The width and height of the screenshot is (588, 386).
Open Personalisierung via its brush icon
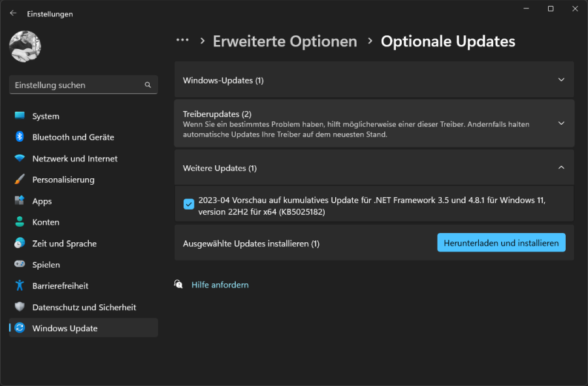pyautogui.click(x=18, y=180)
